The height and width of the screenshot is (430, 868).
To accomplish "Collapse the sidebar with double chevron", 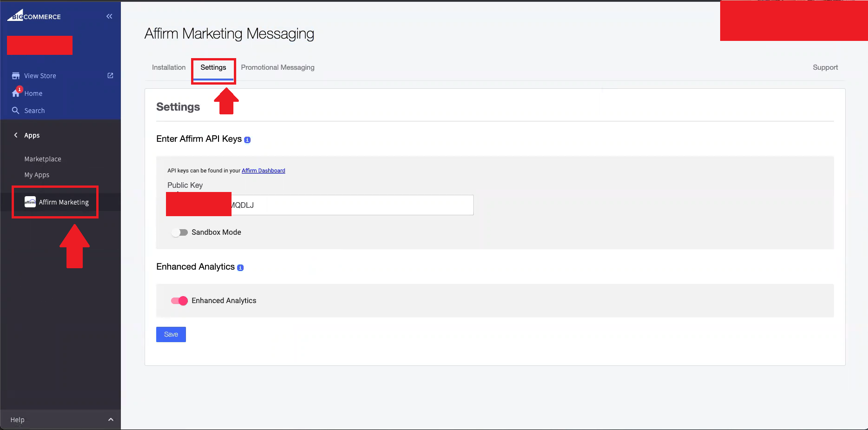I will [109, 16].
